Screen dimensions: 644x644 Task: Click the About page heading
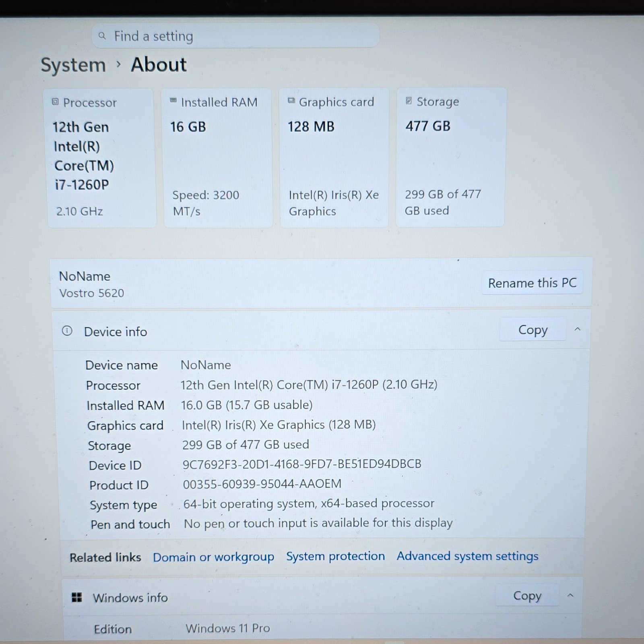(159, 64)
